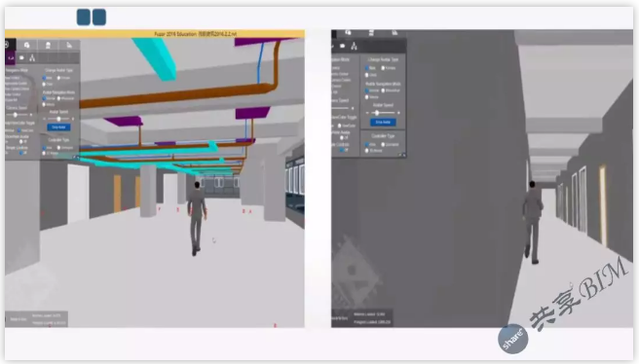Screen dimensions: 639x364
Task: Click the yellow Fuzor title bar text
Action: (x=196, y=34)
